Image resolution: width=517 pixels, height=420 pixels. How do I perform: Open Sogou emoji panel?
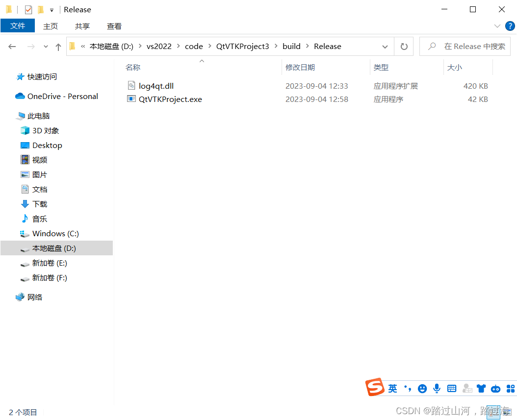(x=422, y=389)
